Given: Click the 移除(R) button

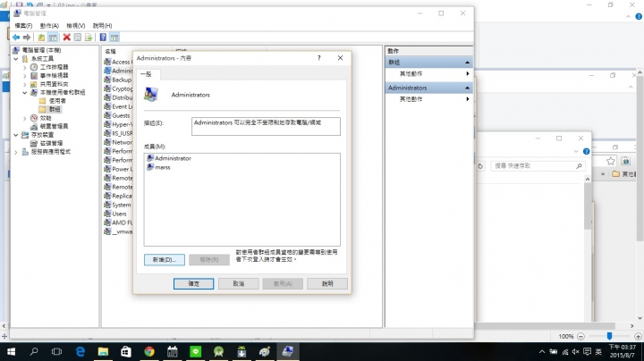Looking at the screenshot, I should click(x=209, y=260).
